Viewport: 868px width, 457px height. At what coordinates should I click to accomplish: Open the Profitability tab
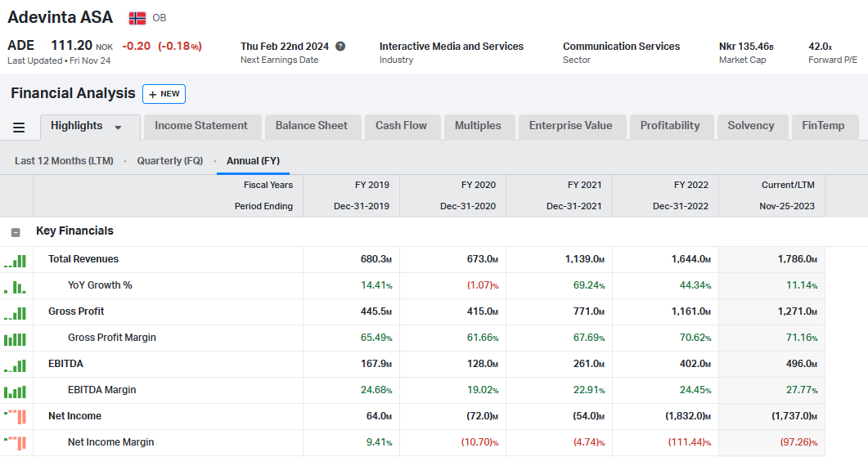click(670, 126)
